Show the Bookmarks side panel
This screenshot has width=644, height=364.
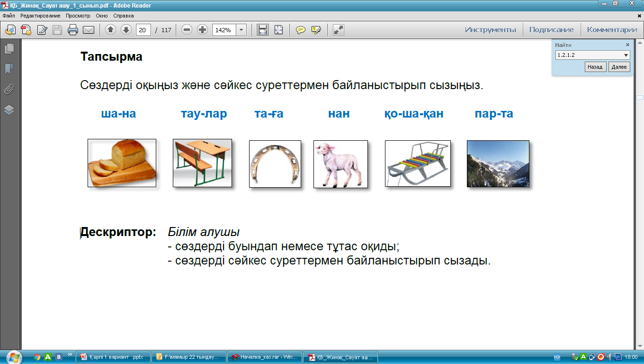[9, 69]
